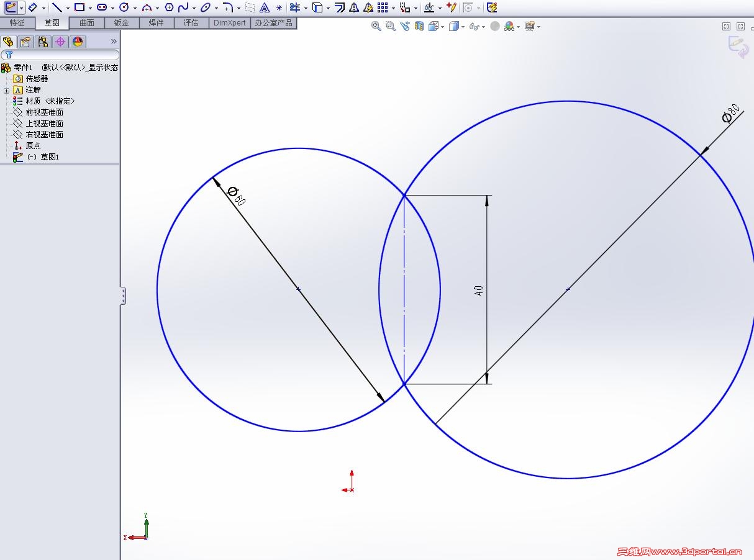Open the FeatureManager design tree tab
Viewport: 754px width, 560px height.
(x=8, y=42)
